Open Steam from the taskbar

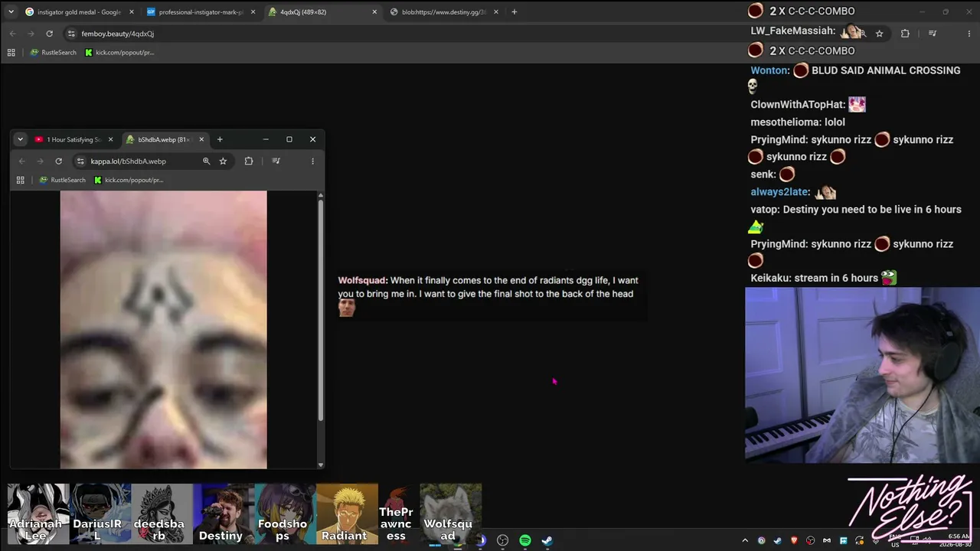click(x=547, y=540)
